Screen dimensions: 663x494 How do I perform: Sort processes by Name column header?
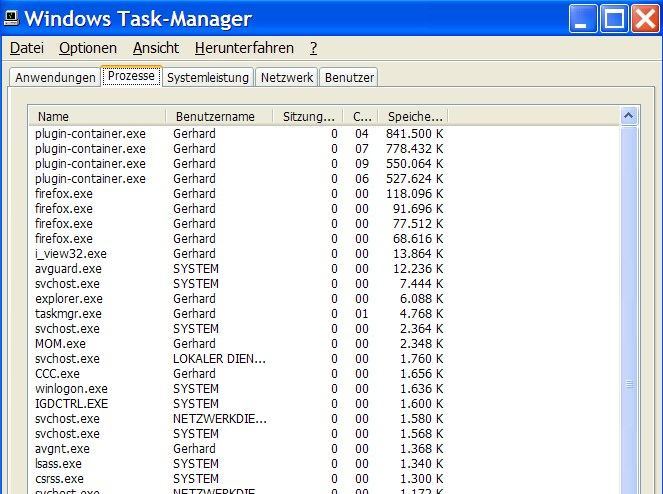(x=97, y=116)
